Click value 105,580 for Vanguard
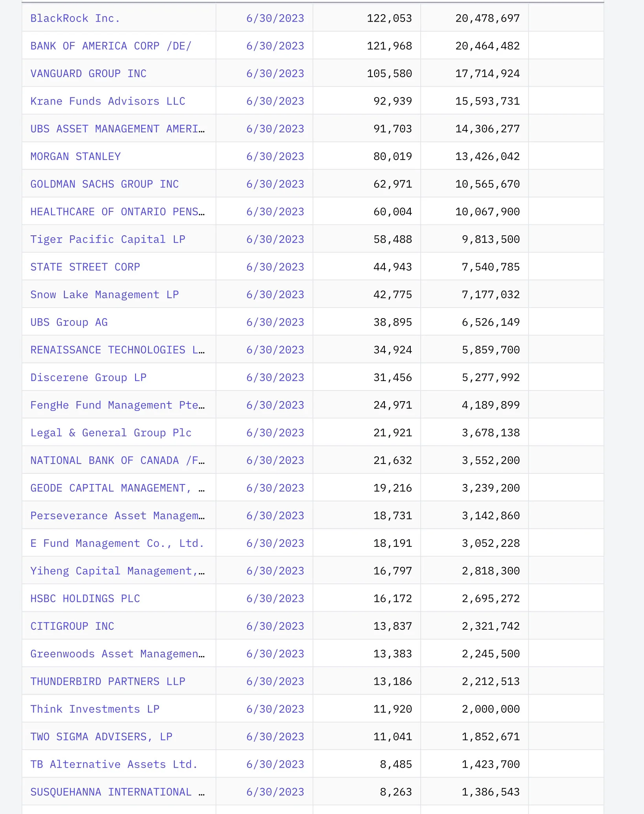The width and height of the screenshot is (644, 814). click(390, 73)
